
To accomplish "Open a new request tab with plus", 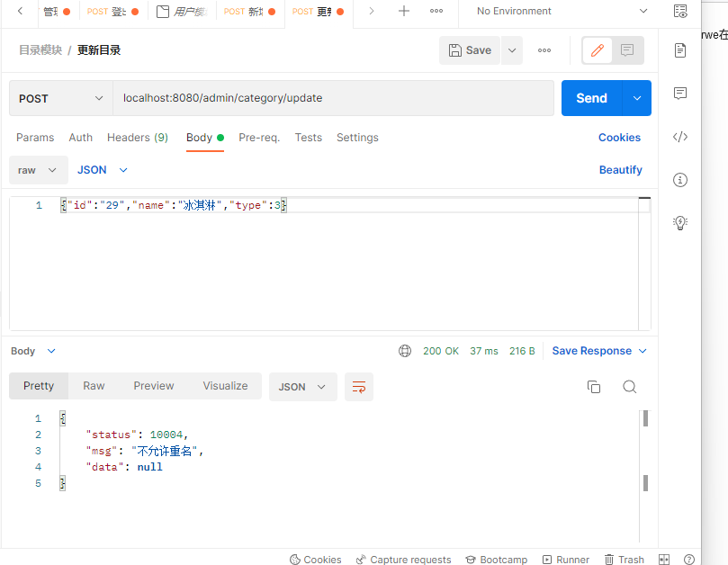I will (404, 11).
